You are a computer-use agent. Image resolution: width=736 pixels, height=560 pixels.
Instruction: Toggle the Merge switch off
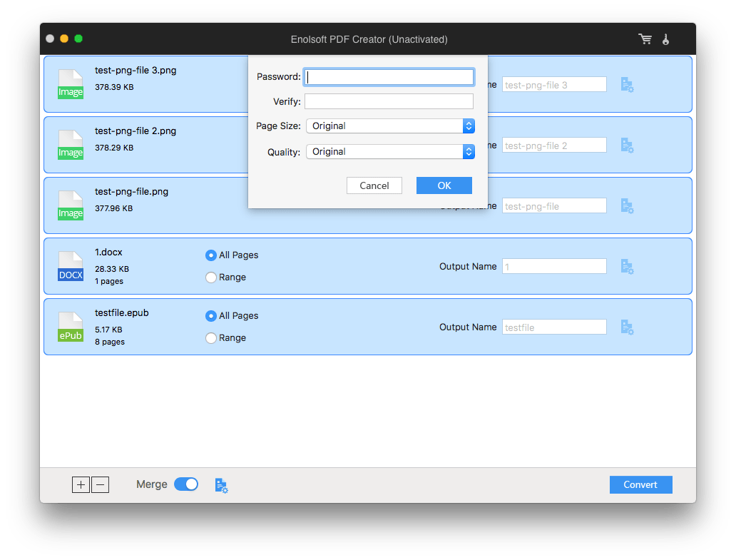point(186,484)
